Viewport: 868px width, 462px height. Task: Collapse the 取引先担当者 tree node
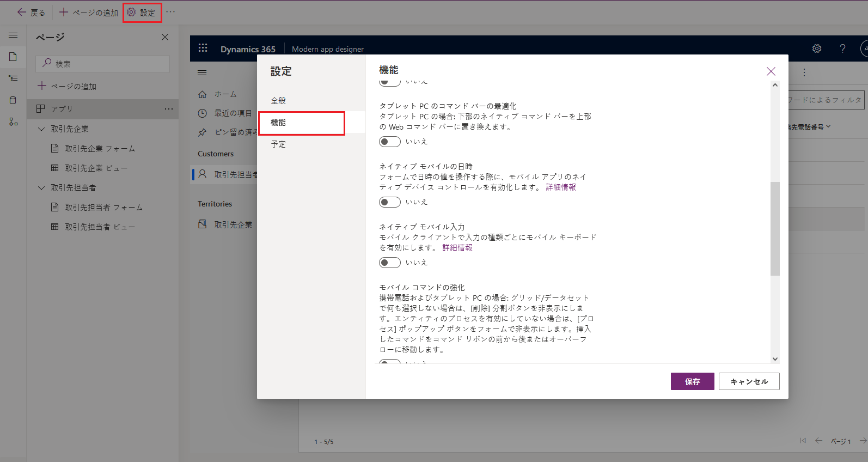pos(41,188)
